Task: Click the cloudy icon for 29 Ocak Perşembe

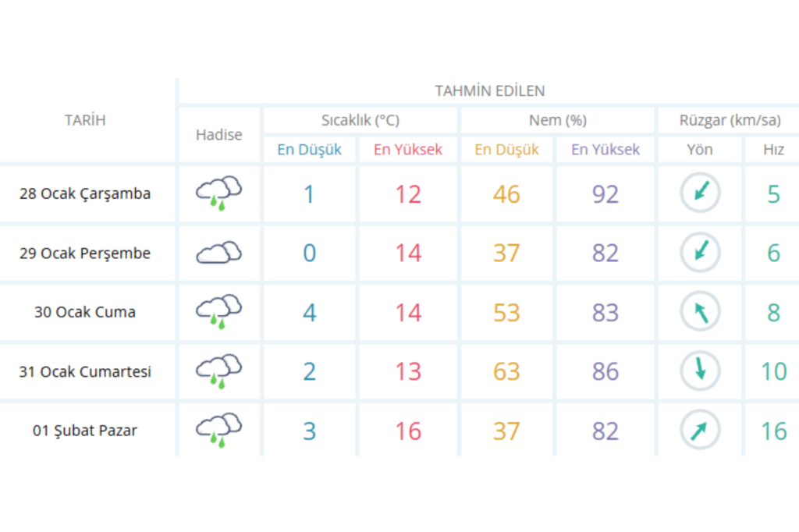Action: pos(218,253)
